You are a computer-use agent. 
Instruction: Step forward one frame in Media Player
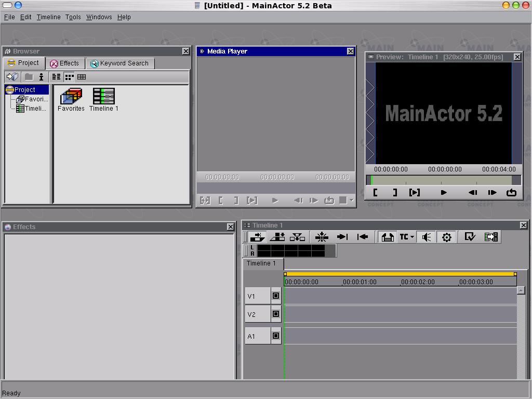coord(314,201)
